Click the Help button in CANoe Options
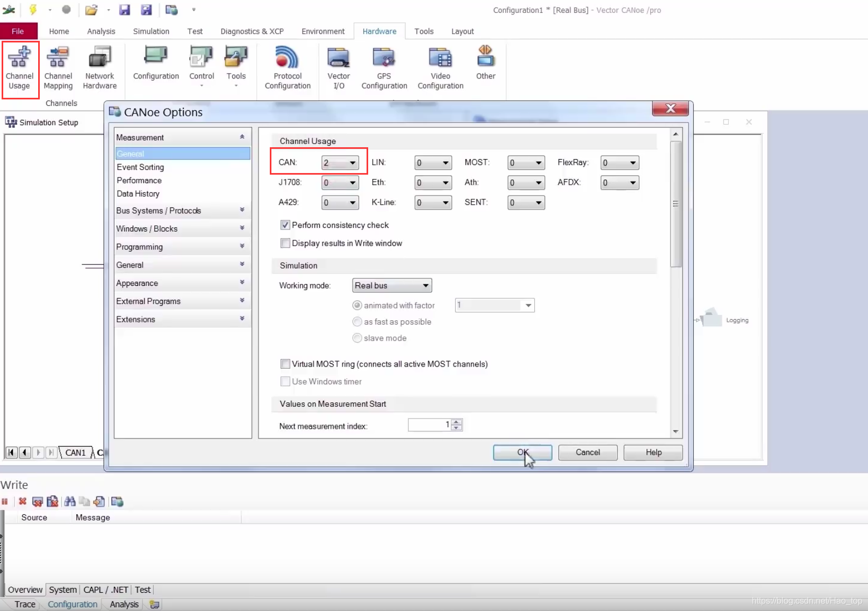868x611 pixels. point(653,452)
